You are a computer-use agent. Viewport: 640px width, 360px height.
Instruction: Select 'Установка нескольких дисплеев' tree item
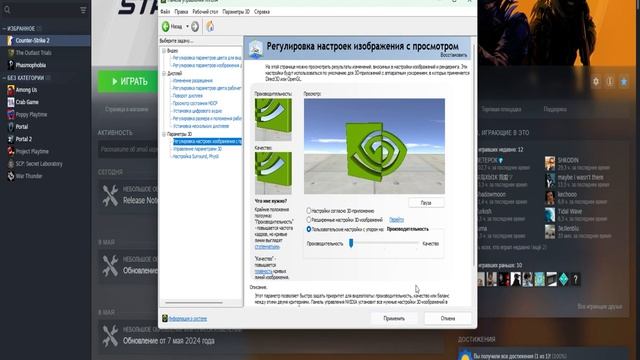(x=201, y=126)
